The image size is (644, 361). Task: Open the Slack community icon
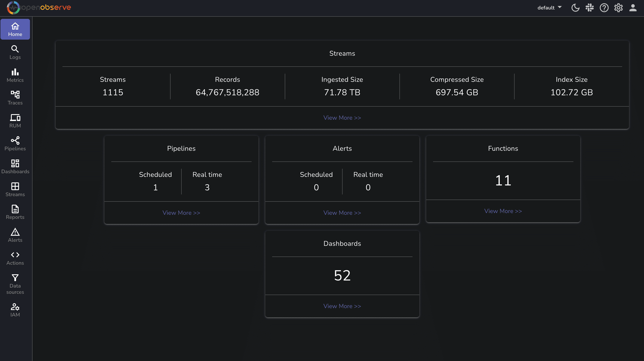[589, 8]
